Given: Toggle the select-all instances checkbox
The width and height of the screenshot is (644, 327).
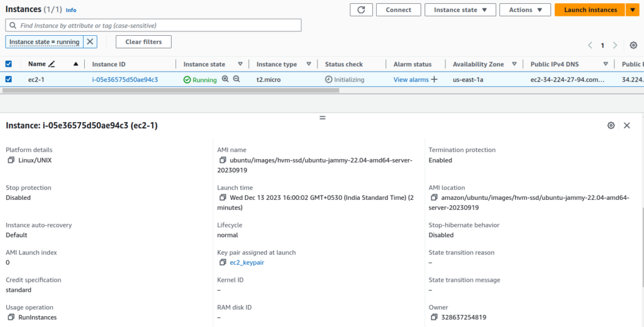Looking at the screenshot, I should [x=9, y=64].
